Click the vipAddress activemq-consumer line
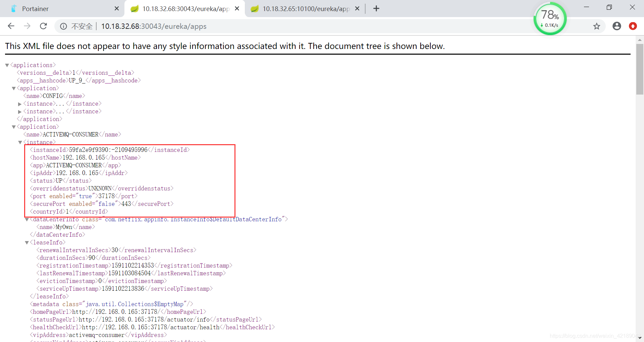The width and height of the screenshot is (644, 342). 98,335
